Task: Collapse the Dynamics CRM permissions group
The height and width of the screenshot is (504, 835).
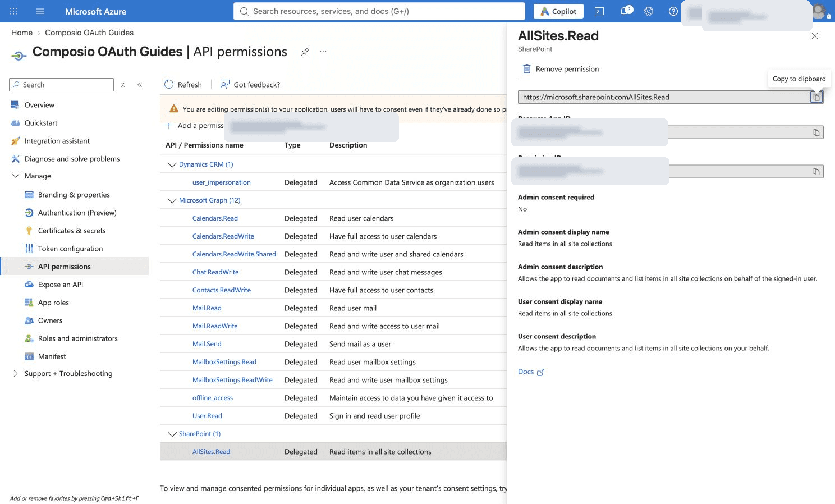Action: [172, 164]
